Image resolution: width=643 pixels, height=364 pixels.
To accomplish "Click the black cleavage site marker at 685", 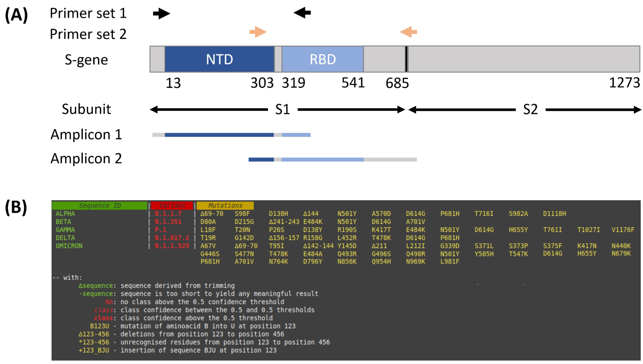I will pyautogui.click(x=406, y=59).
